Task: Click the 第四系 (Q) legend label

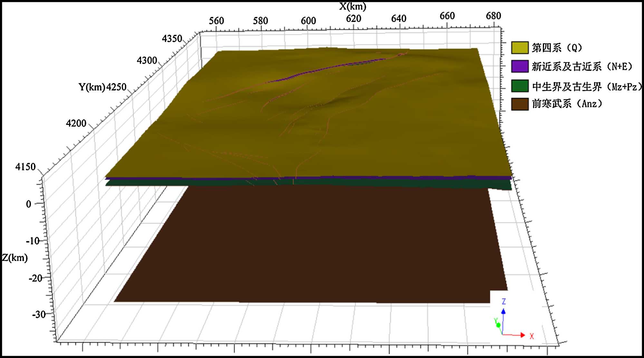Action: [557, 48]
